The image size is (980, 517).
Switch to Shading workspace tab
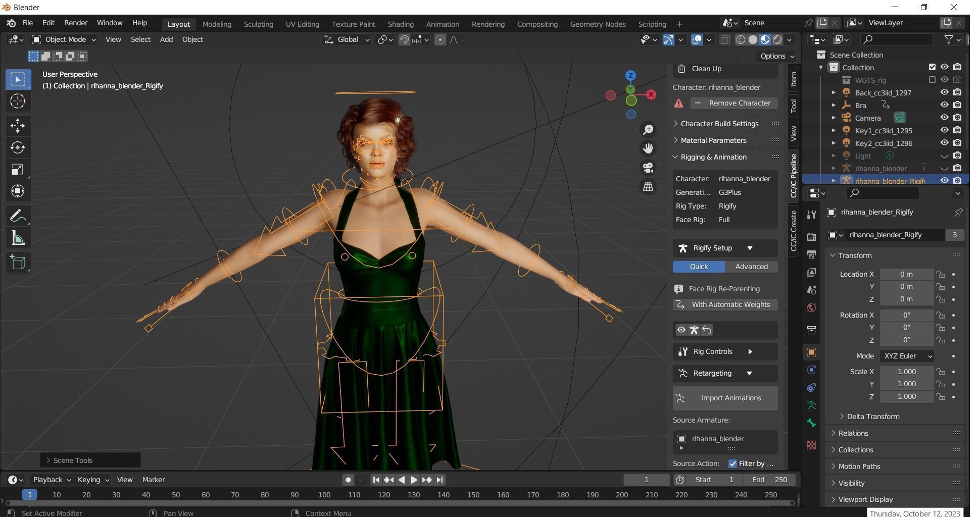[401, 24]
